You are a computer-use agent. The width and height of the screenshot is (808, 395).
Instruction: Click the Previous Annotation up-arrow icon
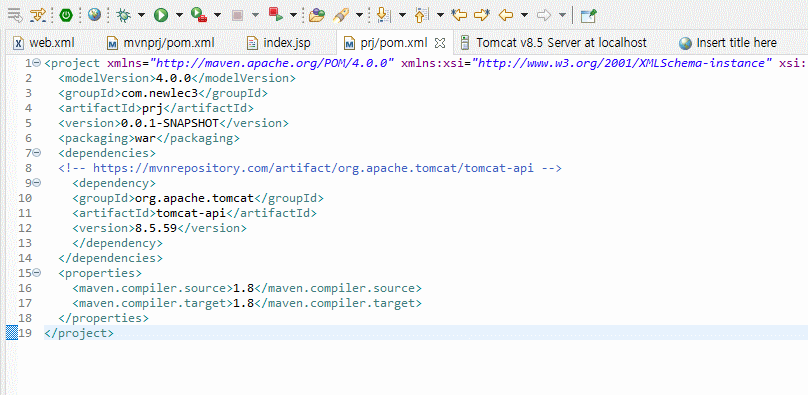click(421, 15)
